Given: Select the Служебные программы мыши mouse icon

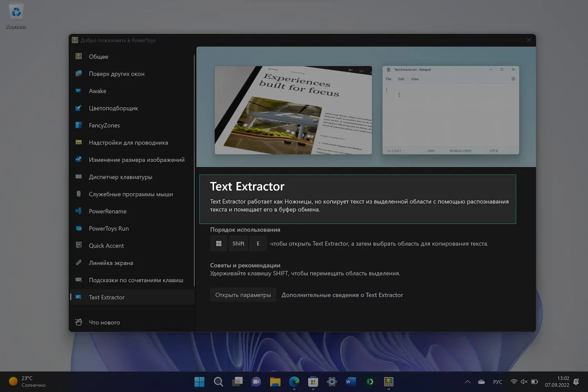Looking at the screenshot, I should 78,194.
